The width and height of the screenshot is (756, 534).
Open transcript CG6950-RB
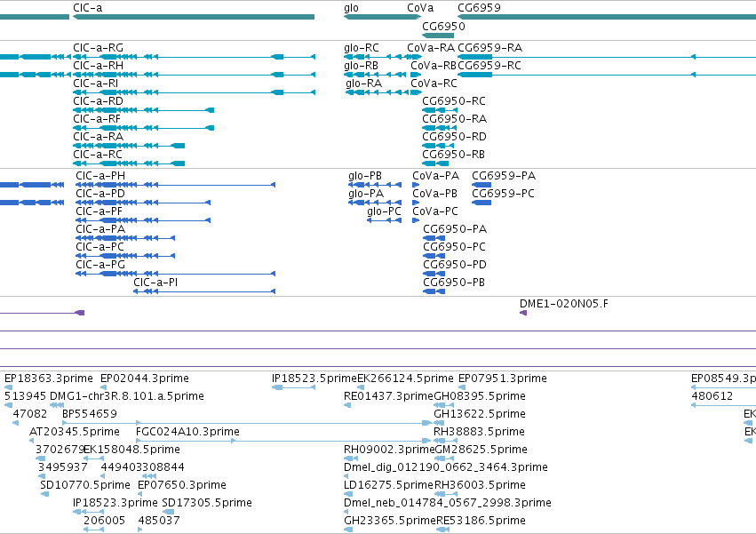(453, 155)
